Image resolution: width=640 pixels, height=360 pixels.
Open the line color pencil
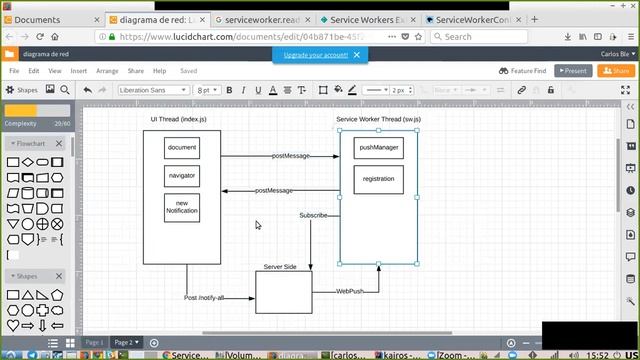pyautogui.click(x=352, y=90)
